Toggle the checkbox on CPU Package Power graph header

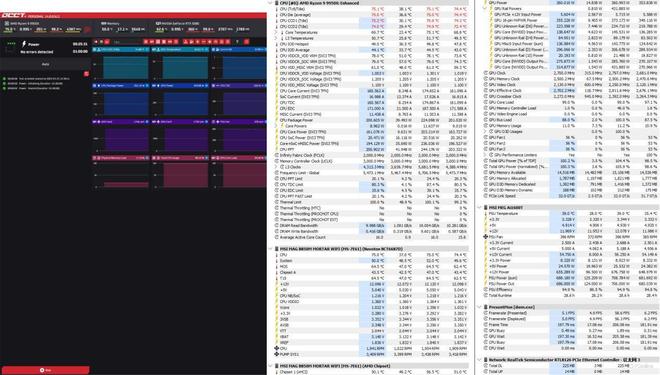click(x=95, y=85)
